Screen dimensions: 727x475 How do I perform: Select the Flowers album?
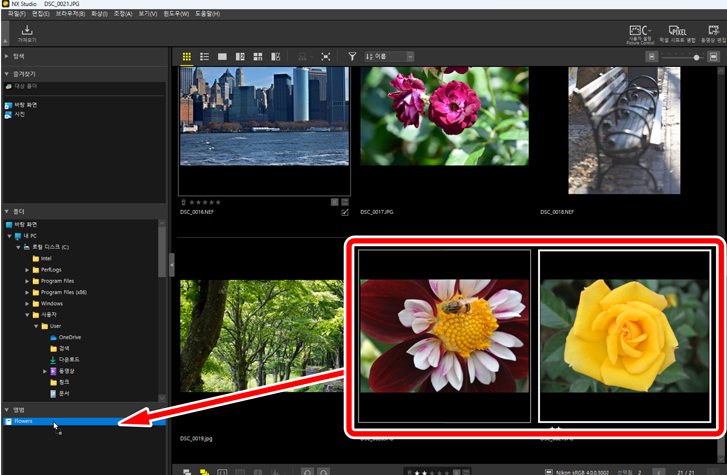(x=24, y=422)
